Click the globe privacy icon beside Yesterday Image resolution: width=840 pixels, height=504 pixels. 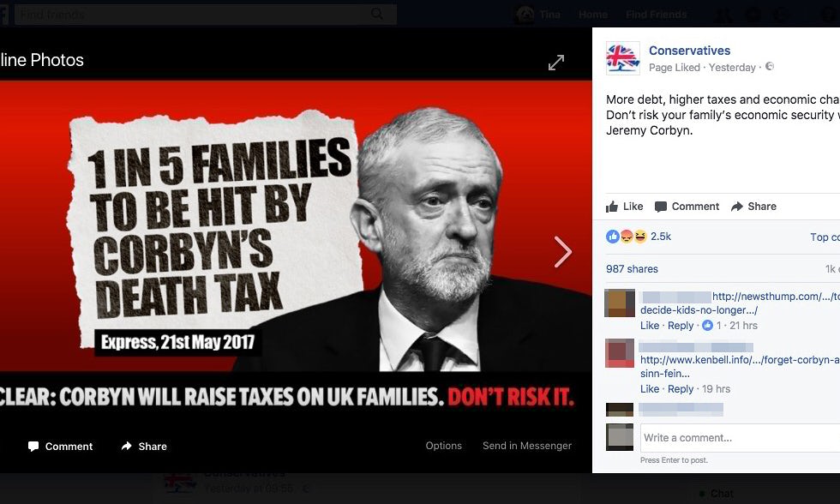point(770,66)
